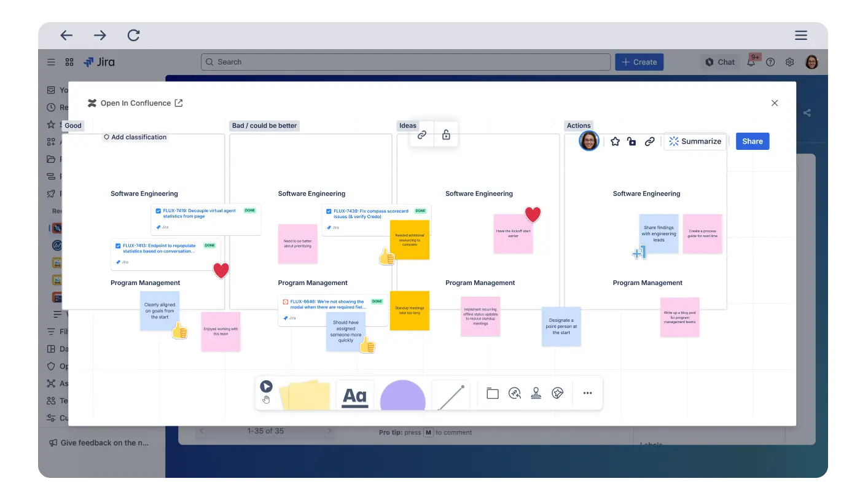The width and height of the screenshot is (868, 500).
Task: Click the notifications bell with 9+ badge
Action: pos(751,62)
